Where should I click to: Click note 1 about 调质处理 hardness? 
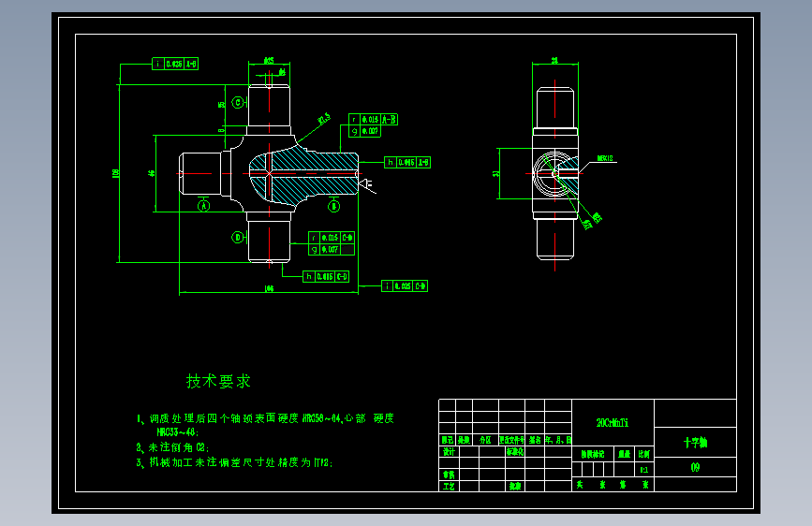tap(265, 418)
